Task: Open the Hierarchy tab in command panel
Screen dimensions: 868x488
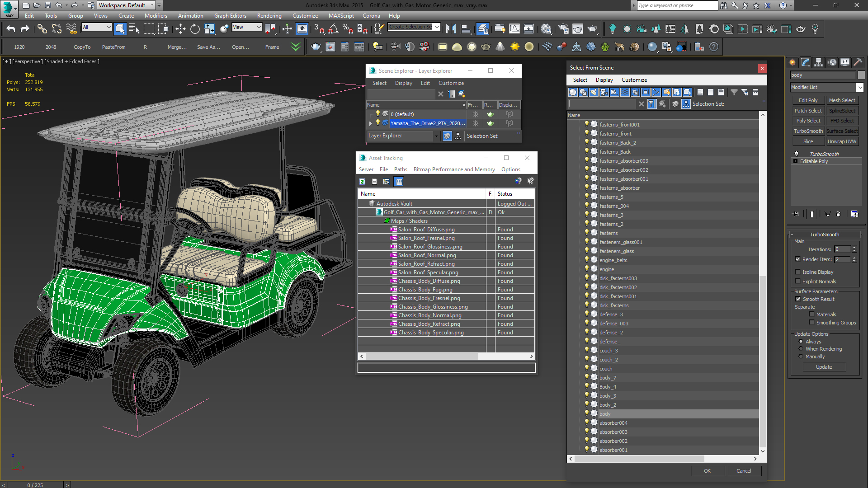Action: [x=819, y=62]
